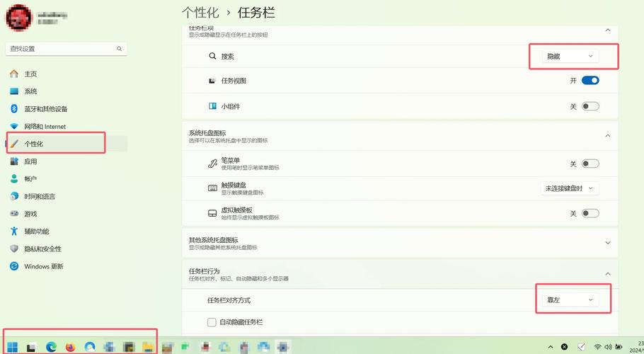Enable the 笔菜单 toggle
The width and height of the screenshot is (644, 354).
click(590, 164)
